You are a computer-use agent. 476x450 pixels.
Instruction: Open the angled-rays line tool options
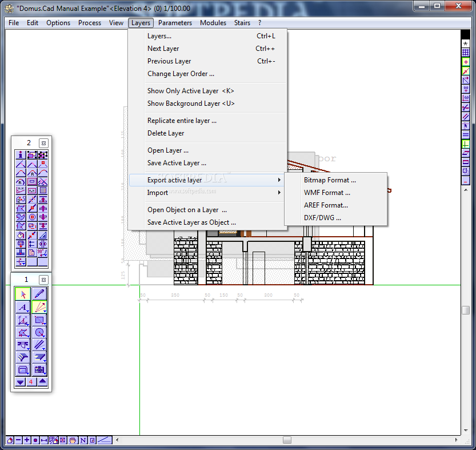coord(39,307)
